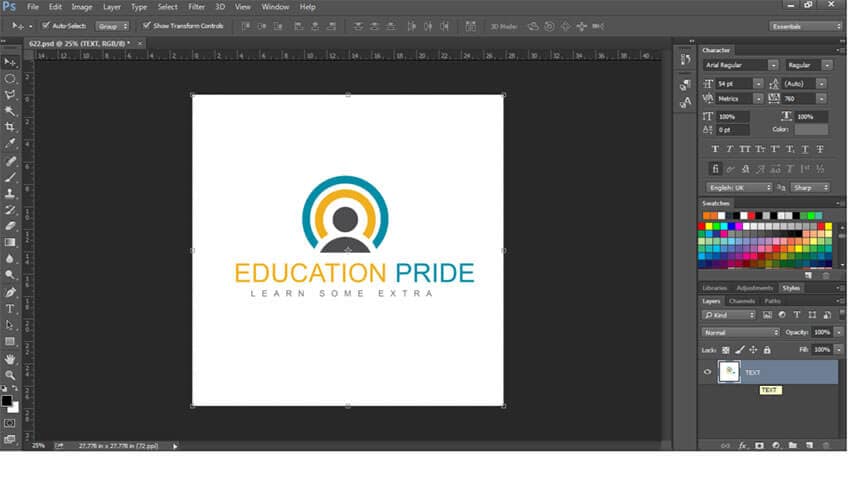Switch to the Paths tab
The width and height of the screenshot is (850, 478).
pos(772,301)
